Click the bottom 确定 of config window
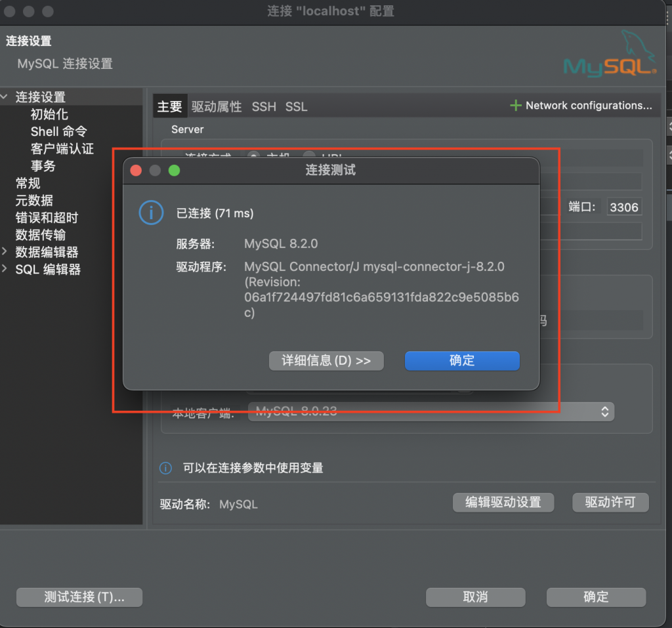 (596, 597)
